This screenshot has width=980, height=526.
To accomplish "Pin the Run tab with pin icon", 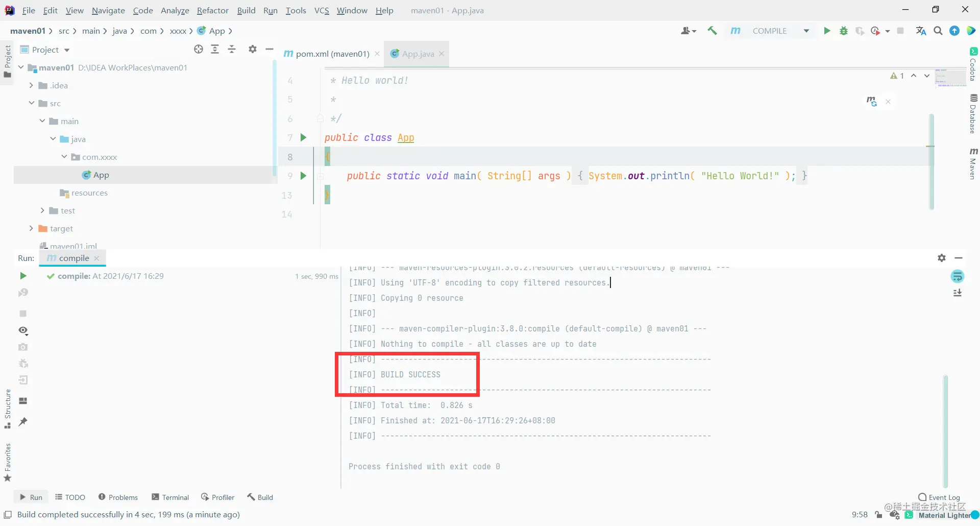I will (x=23, y=421).
